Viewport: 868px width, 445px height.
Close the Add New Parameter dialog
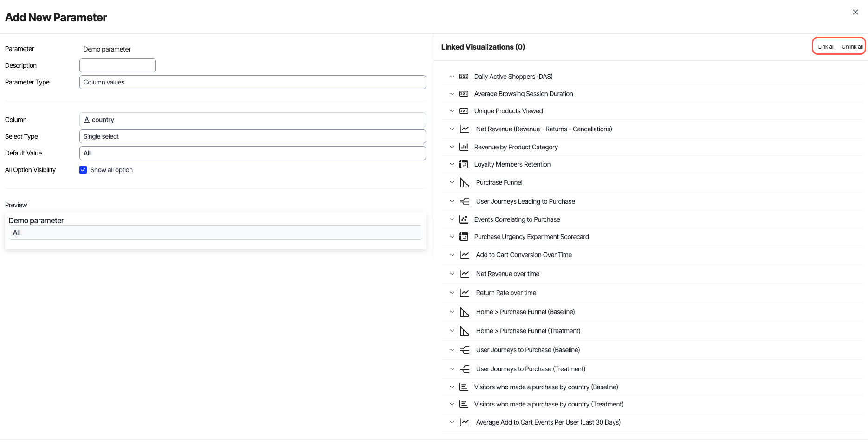[x=855, y=12]
